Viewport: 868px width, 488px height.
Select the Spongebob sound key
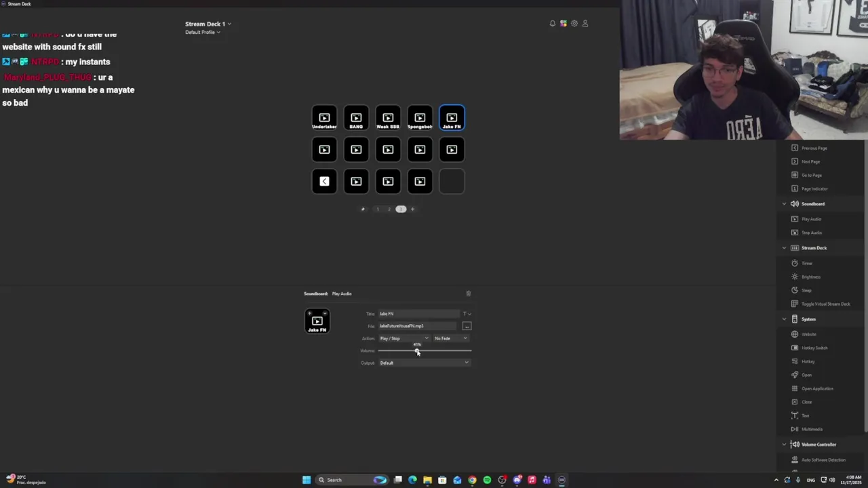click(x=420, y=118)
